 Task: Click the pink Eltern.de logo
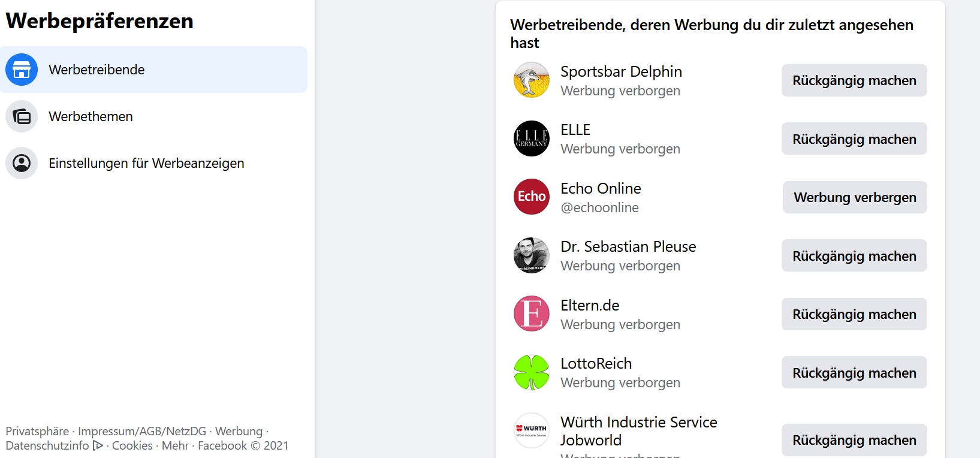click(x=532, y=314)
